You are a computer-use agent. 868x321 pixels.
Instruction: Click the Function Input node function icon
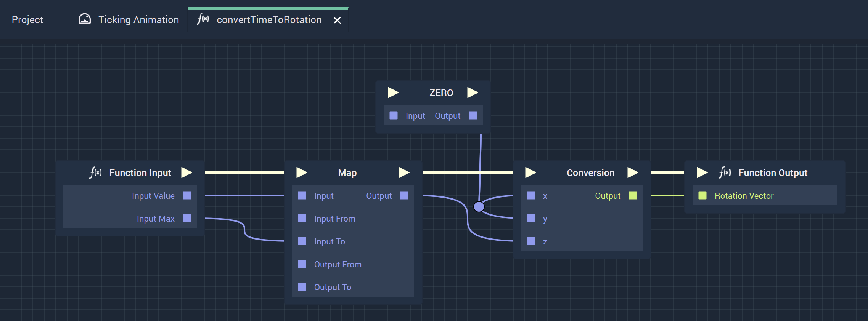click(96, 172)
